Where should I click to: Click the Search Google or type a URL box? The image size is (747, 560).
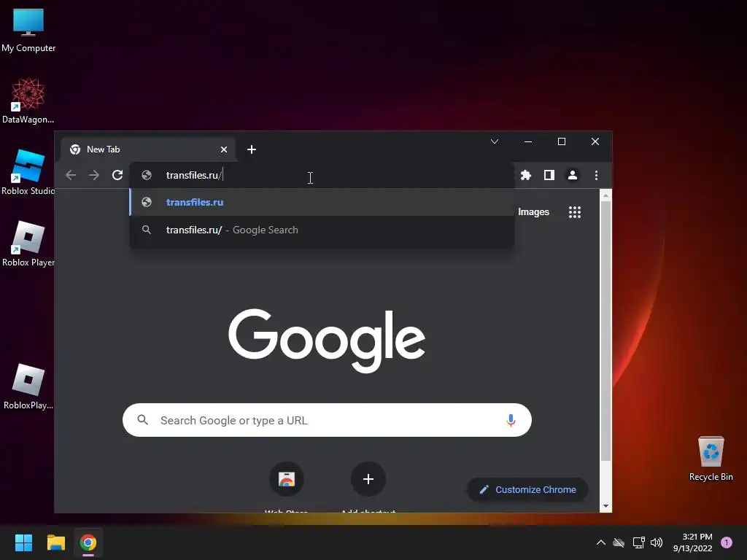tap(327, 420)
